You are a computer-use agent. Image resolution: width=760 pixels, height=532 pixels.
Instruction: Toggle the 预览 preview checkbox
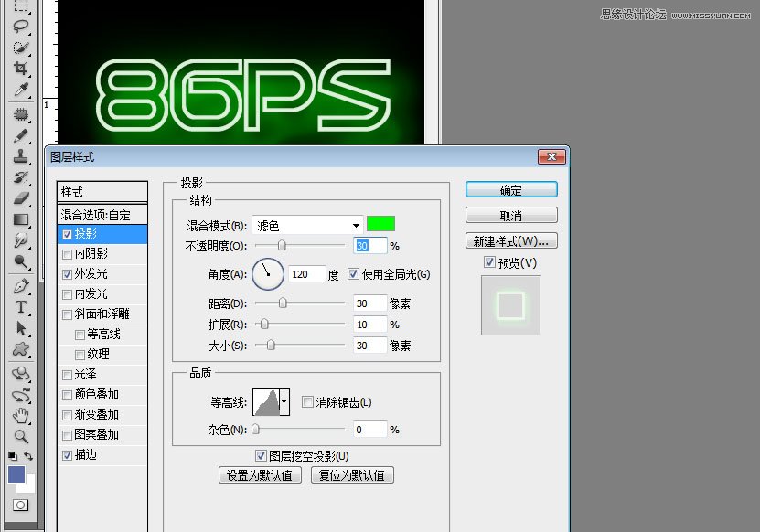[489, 262]
